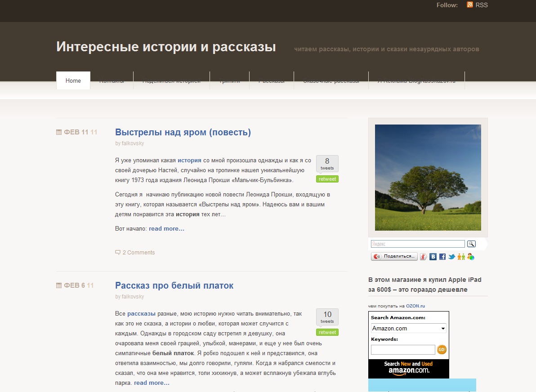Click the red Ya.ru share icon

pyautogui.click(x=424, y=257)
